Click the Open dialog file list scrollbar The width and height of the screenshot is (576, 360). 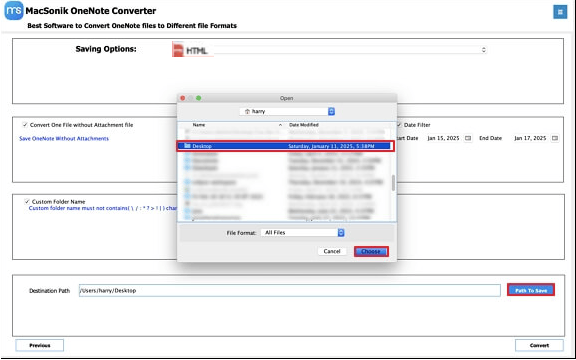[x=393, y=183]
